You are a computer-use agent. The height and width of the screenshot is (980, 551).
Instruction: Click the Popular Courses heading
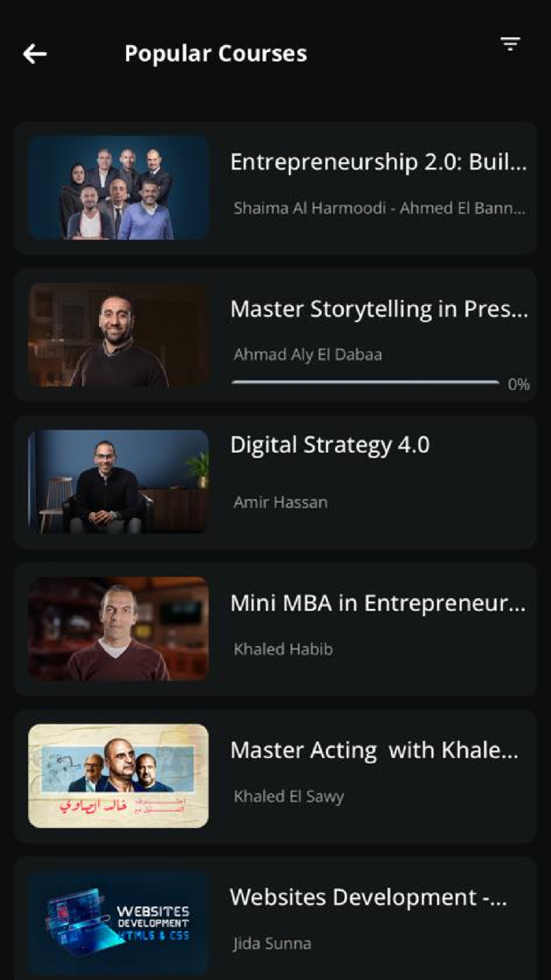click(216, 54)
